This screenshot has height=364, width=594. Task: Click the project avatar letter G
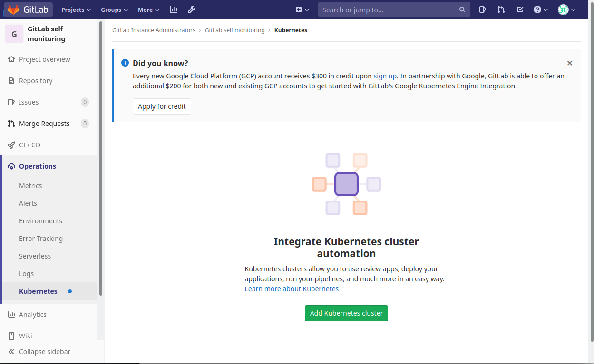[x=14, y=34]
